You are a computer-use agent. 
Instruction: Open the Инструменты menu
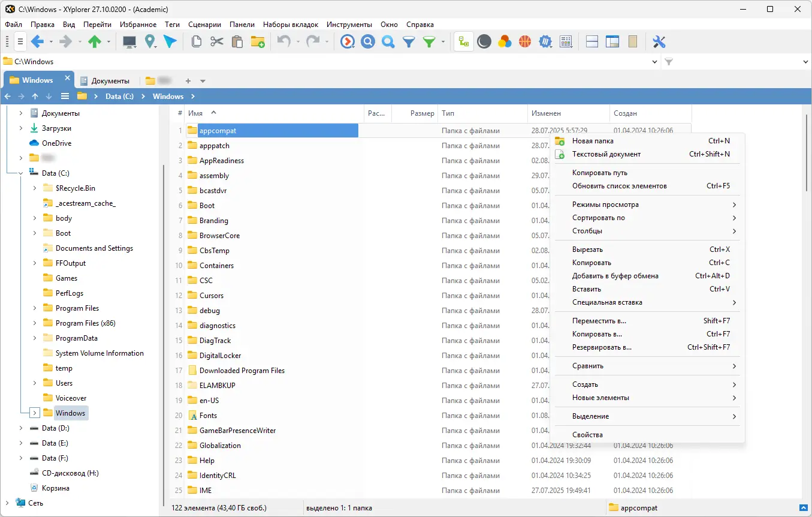click(x=349, y=25)
